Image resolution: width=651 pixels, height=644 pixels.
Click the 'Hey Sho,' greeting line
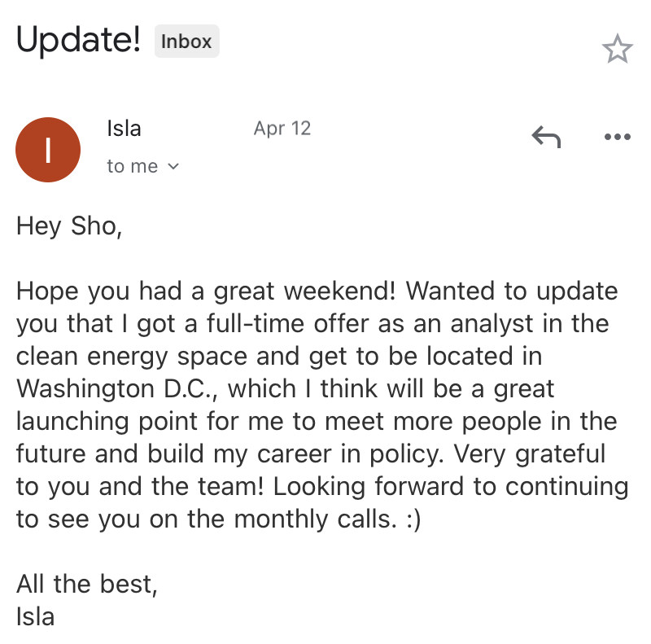68,226
